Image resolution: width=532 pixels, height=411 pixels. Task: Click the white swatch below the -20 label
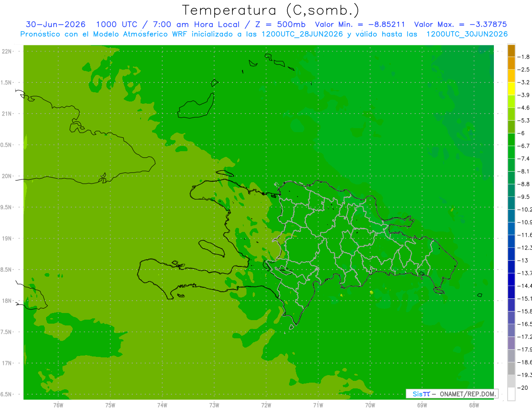(511, 394)
